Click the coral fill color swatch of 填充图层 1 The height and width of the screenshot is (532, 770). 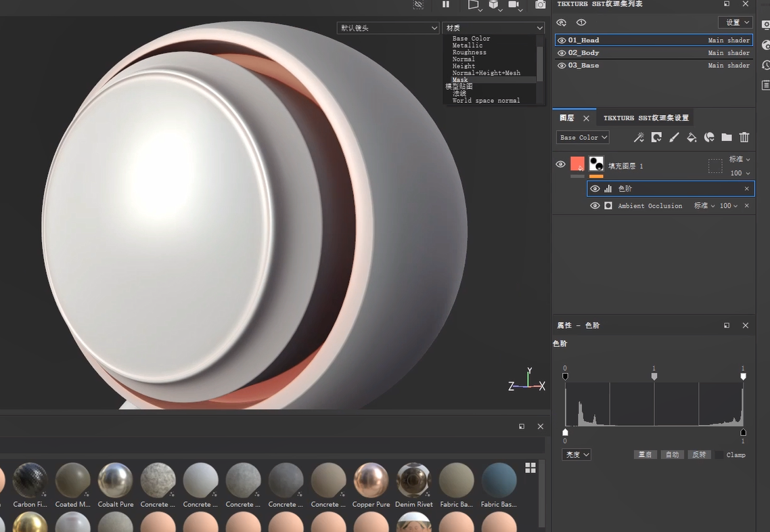click(578, 164)
